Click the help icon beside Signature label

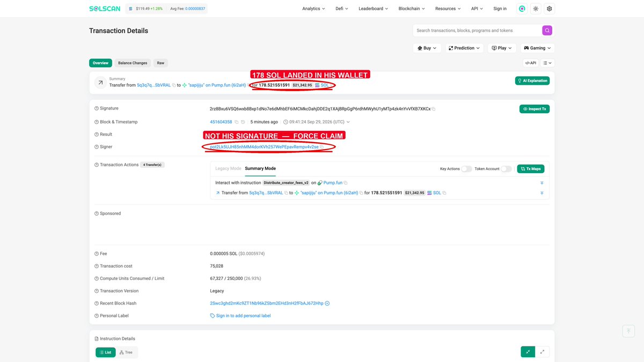coord(97,108)
